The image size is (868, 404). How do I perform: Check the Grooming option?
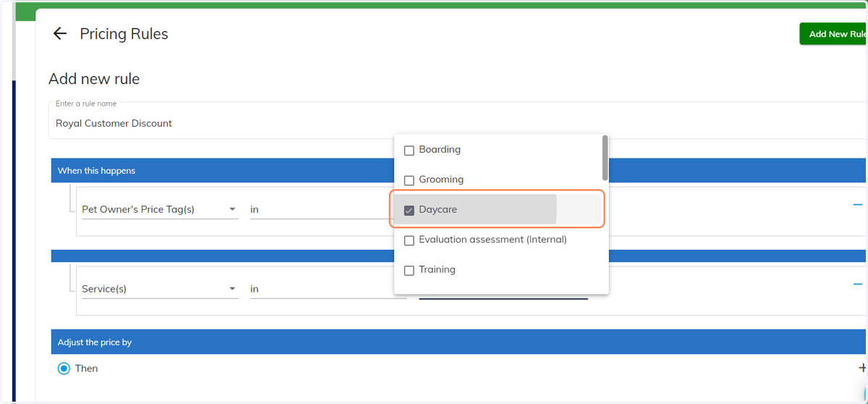pyautogui.click(x=409, y=180)
